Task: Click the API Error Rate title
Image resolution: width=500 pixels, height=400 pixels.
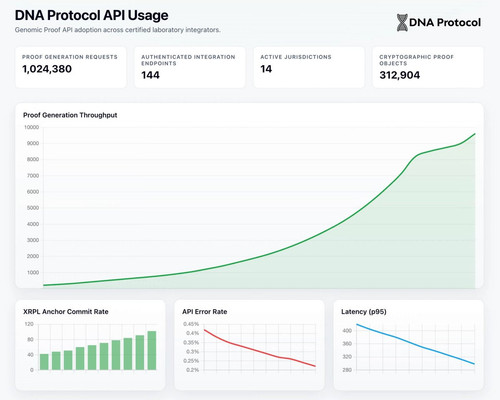Action: pyautogui.click(x=205, y=312)
